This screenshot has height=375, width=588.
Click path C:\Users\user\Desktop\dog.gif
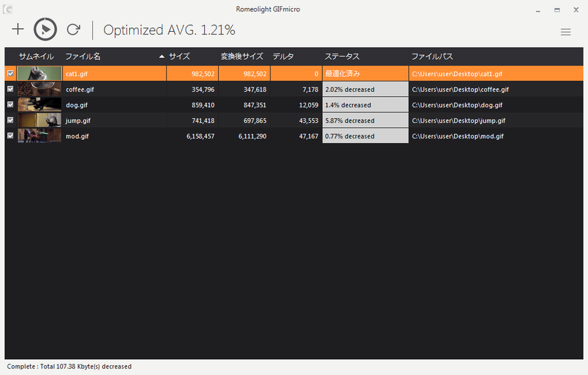457,105
